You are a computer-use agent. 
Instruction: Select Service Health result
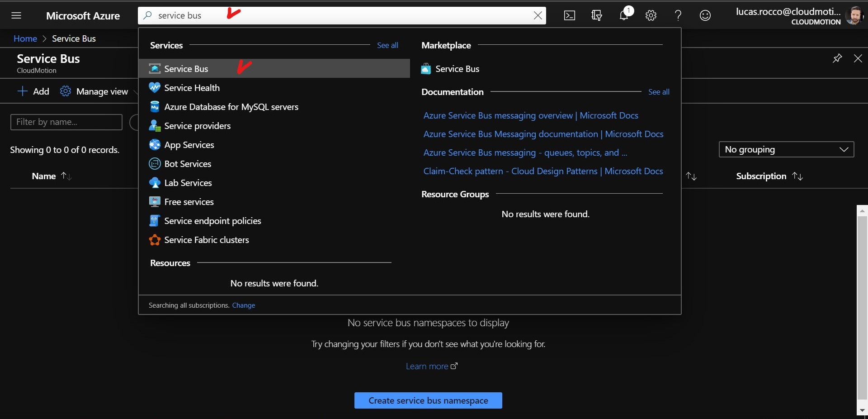[274, 88]
